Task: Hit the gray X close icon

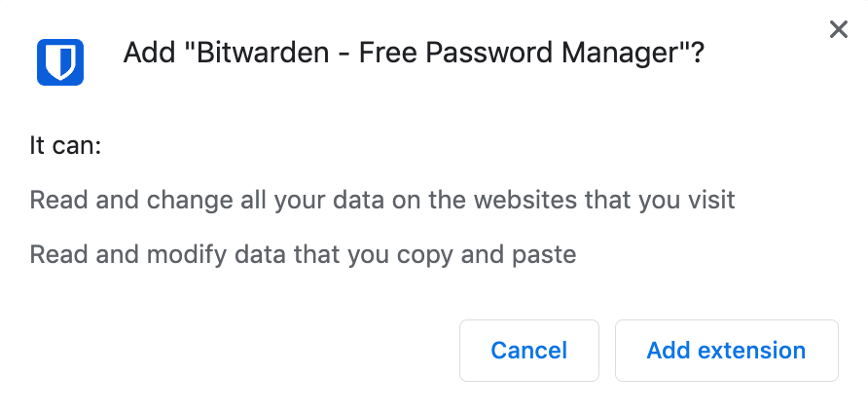Action: point(838,30)
